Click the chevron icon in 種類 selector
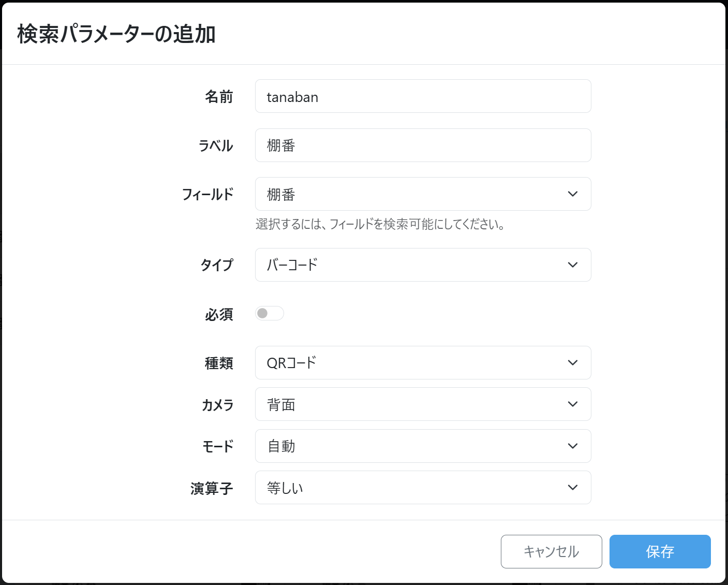 click(x=572, y=363)
